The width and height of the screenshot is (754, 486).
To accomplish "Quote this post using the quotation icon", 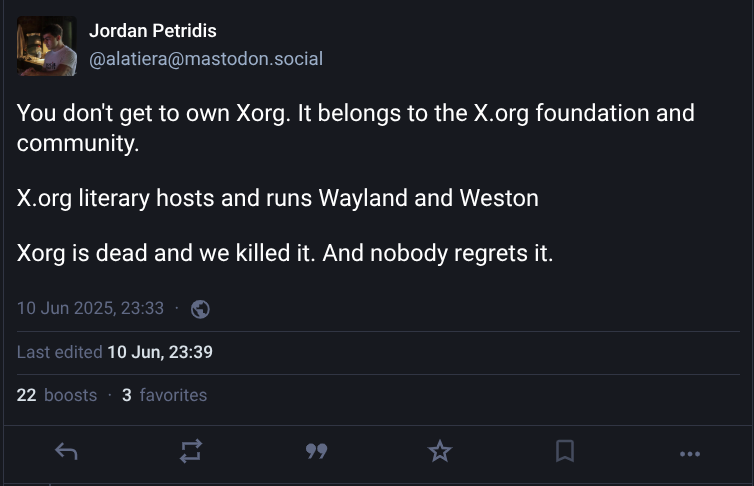I will [316, 452].
